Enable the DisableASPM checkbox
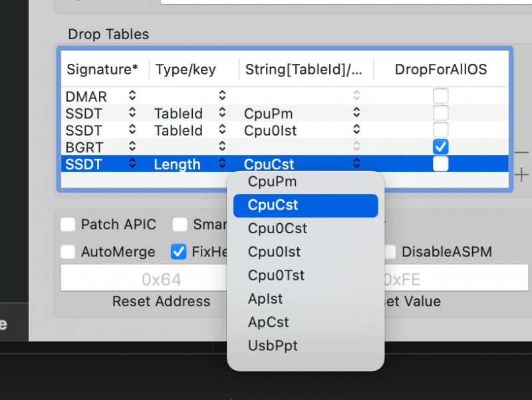This screenshot has height=400, width=532. click(x=390, y=252)
